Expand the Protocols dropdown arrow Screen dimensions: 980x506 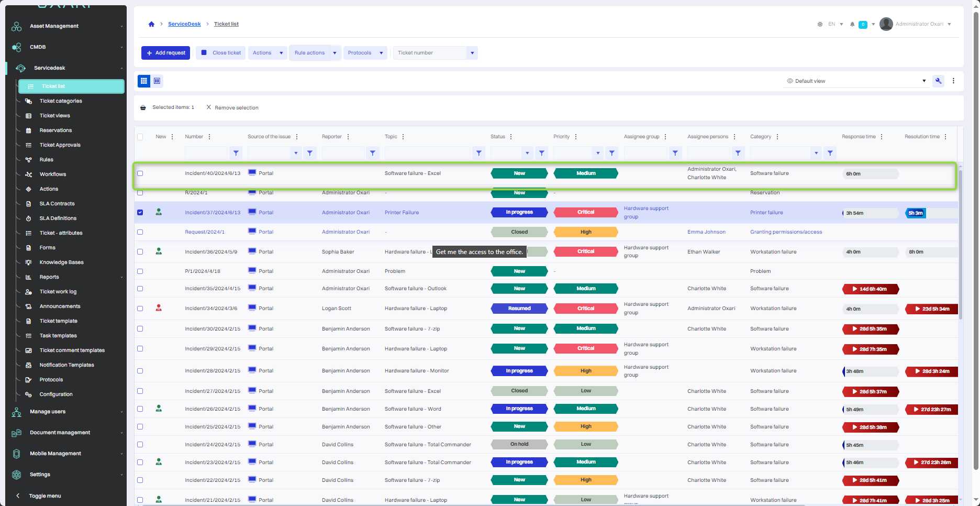pyautogui.click(x=382, y=53)
